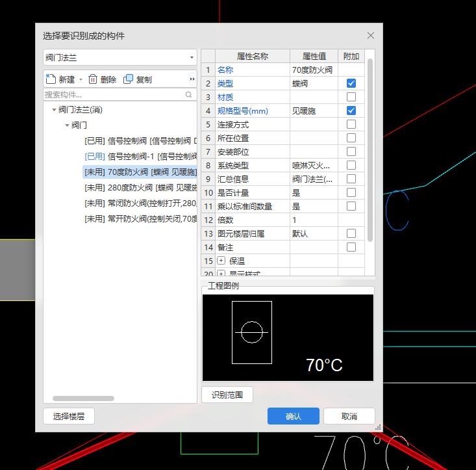Click the 名称 value cell 70度防火阀

(314, 70)
